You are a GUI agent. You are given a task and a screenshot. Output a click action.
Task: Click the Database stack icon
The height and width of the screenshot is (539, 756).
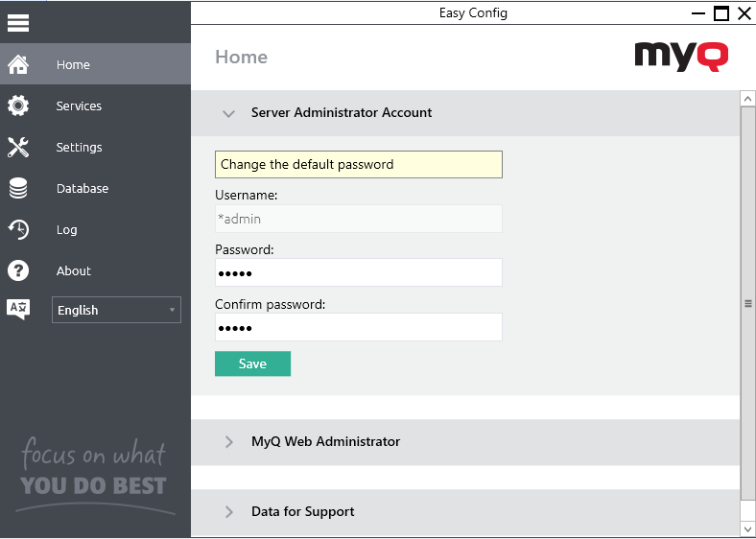18,189
